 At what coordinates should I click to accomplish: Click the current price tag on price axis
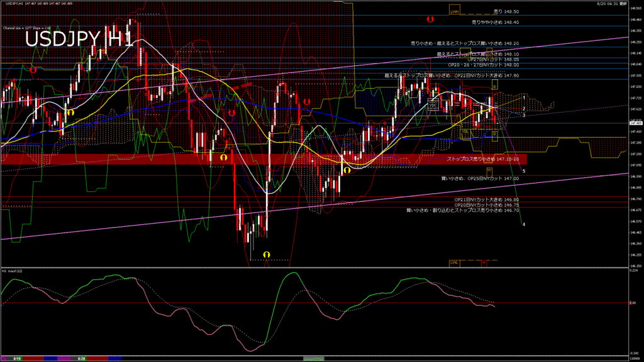pos(635,123)
